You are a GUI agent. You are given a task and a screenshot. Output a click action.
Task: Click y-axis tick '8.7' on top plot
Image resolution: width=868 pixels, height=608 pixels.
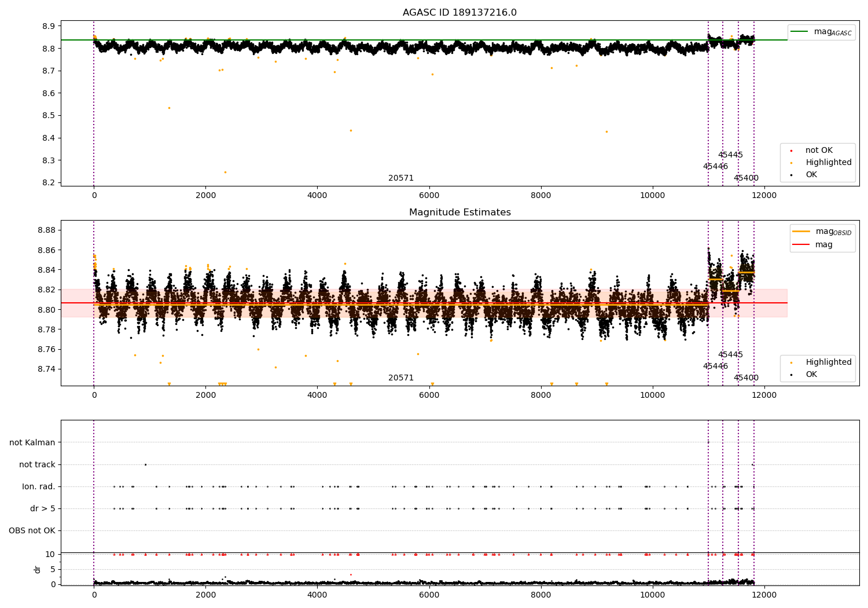(x=49, y=71)
